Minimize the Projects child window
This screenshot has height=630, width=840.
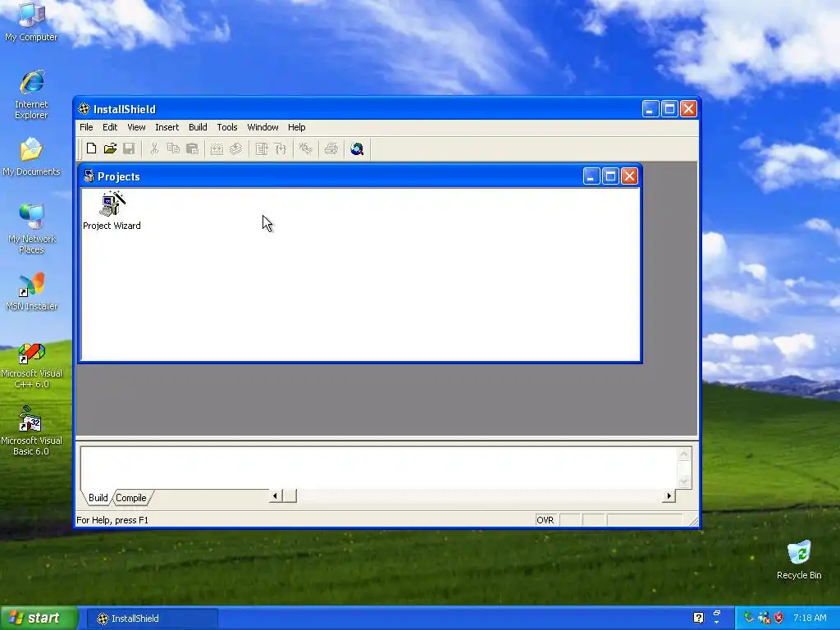591,176
